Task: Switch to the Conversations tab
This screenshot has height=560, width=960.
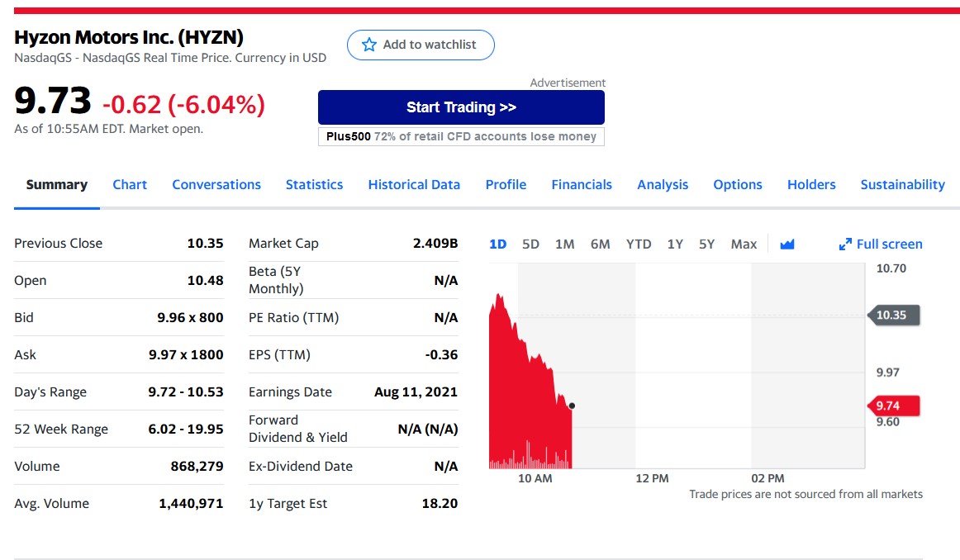Action: click(x=216, y=184)
